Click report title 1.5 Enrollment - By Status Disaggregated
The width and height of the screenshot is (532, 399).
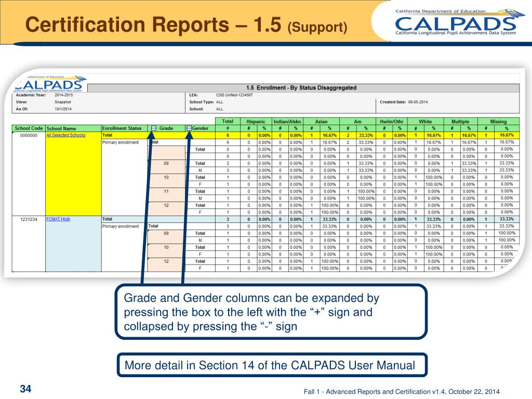tap(301, 88)
